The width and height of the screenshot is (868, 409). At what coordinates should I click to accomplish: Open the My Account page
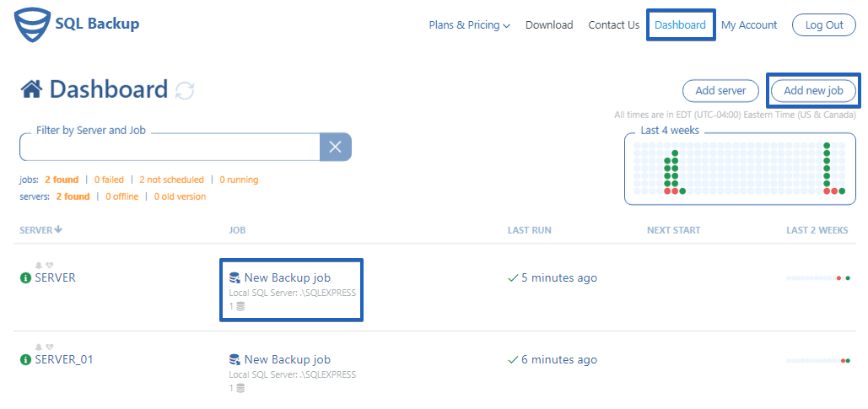[749, 25]
